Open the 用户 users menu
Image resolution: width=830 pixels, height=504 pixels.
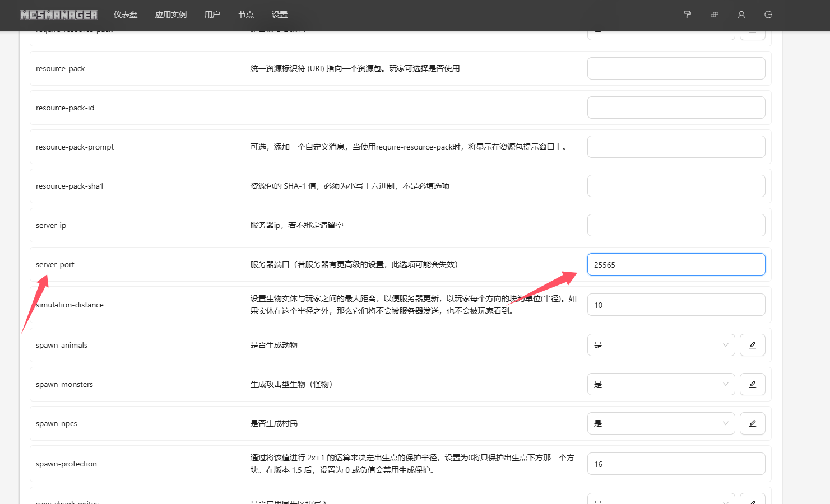[x=212, y=15]
